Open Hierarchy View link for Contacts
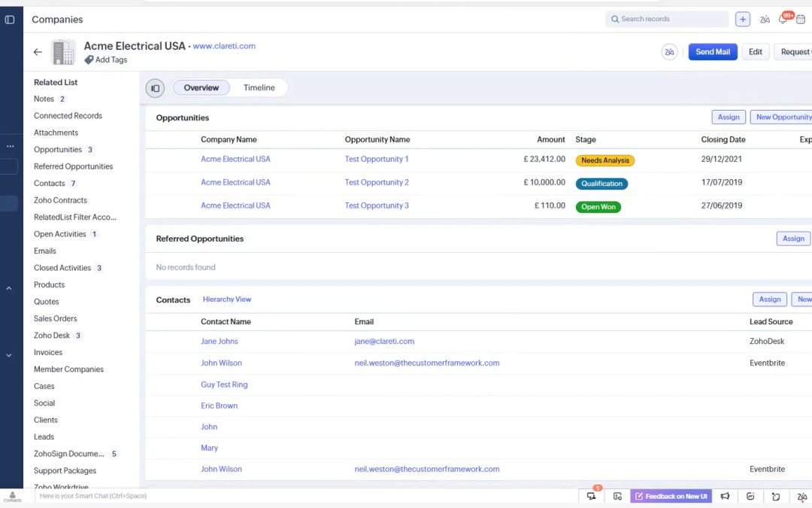This screenshot has height=508, width=812. coord(227,300)
